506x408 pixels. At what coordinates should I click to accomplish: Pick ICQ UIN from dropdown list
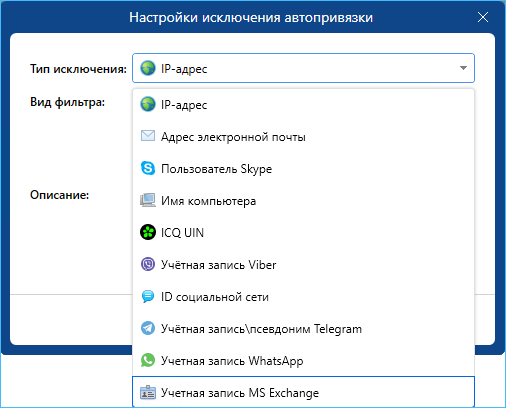[x=303, y=233]
